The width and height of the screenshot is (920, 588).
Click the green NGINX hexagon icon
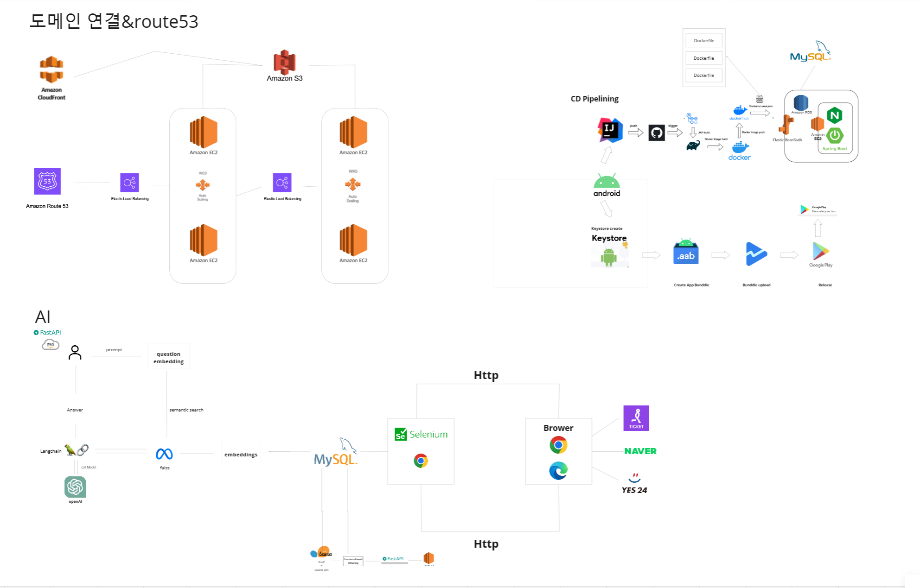[x=835, y=115]
